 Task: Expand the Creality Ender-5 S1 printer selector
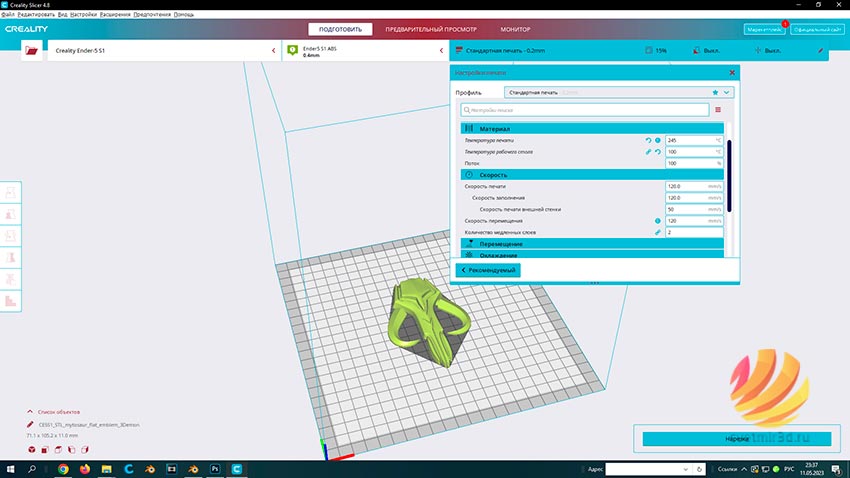tap(164, 50)
